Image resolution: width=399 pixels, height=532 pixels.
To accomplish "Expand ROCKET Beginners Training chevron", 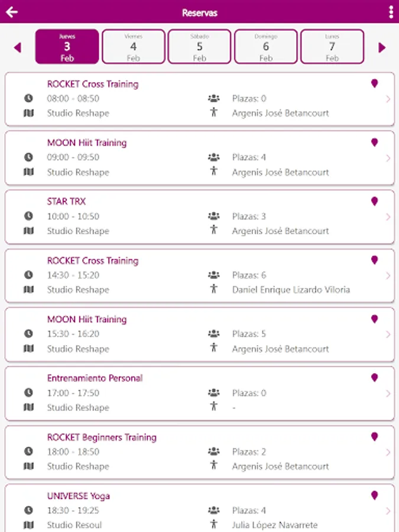I will pos(388,452).
